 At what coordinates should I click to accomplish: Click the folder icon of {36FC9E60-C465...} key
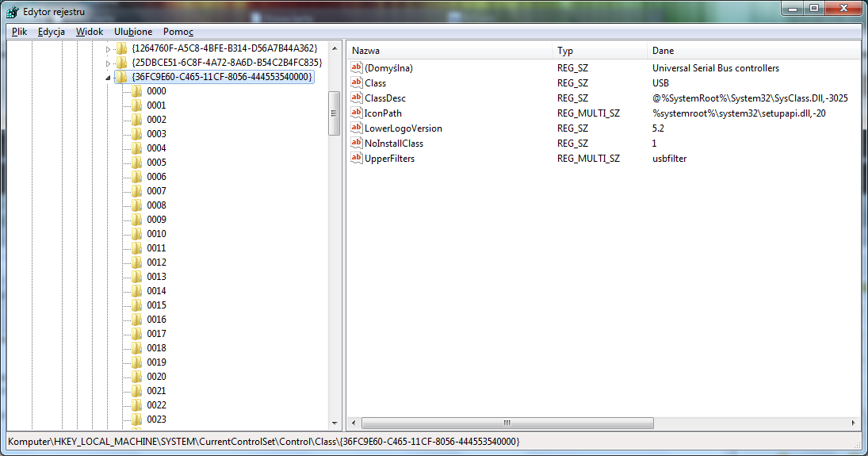pyautogui.click(x=122, y=77)
